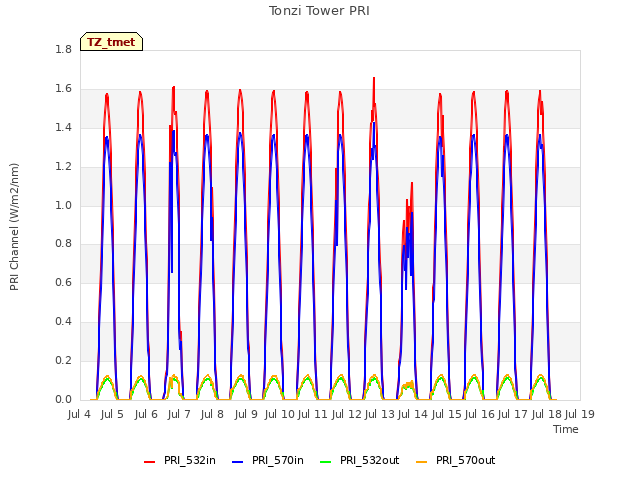
Task: Click the Jul 6 x-axis tick label
Action: point(146,414)
